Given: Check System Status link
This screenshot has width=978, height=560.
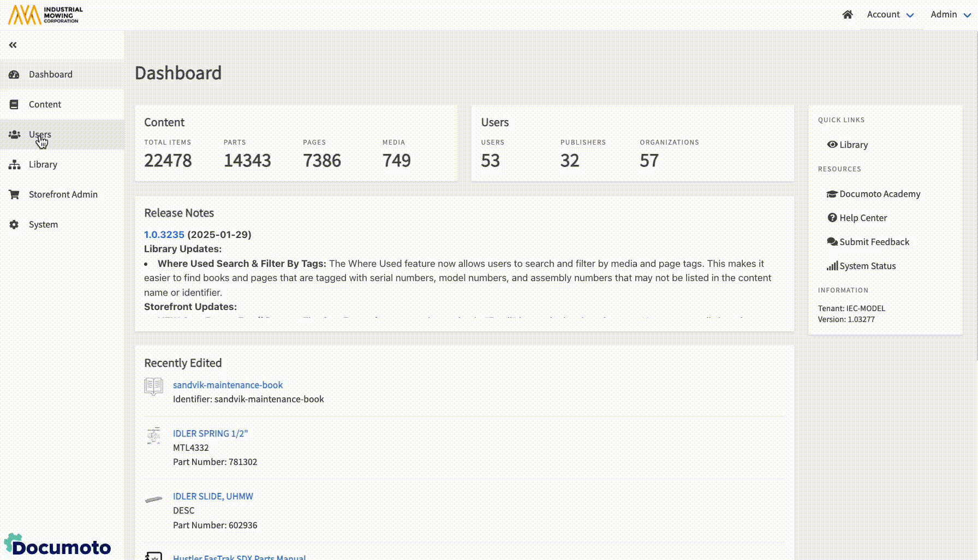Looking at the screenshot, I should point(867,266).
